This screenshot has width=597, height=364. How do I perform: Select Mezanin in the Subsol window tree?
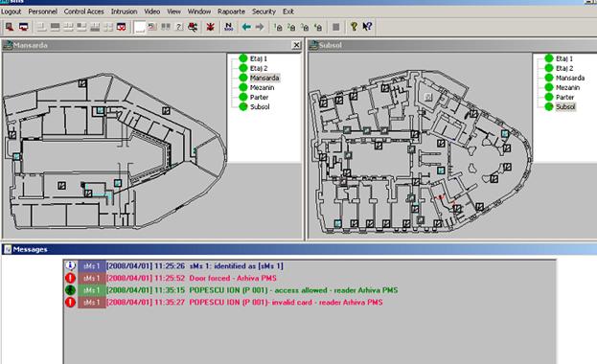[567, 87]
